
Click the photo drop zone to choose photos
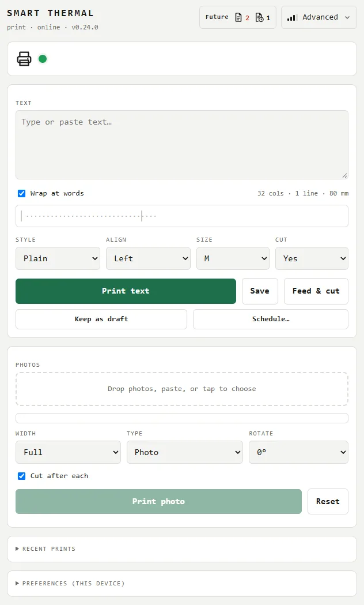[182, 389]
